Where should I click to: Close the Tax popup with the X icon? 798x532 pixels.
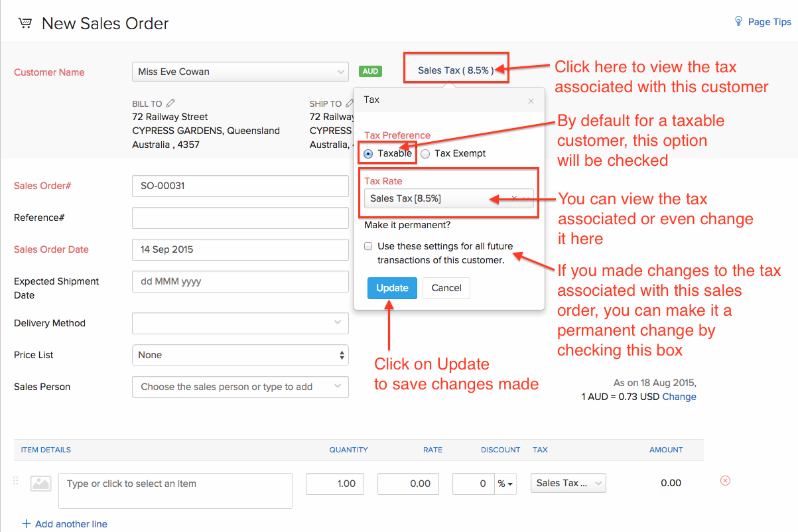[x=531, y=101]
